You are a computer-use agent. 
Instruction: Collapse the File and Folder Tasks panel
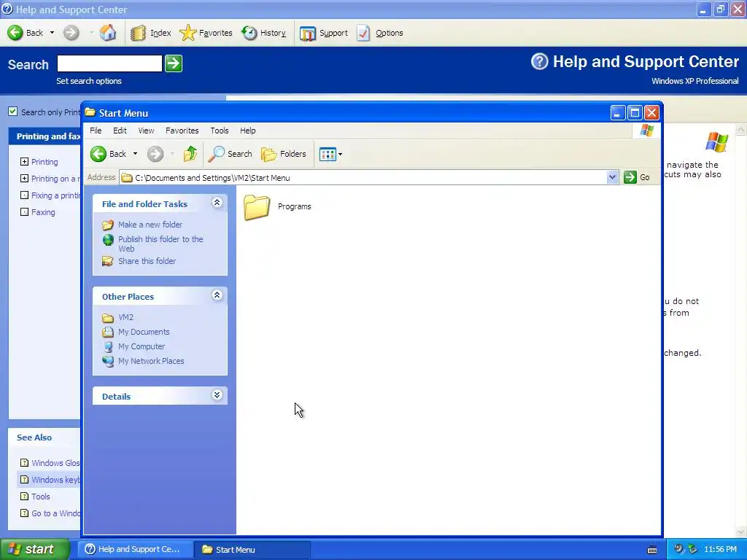(217, 203)
